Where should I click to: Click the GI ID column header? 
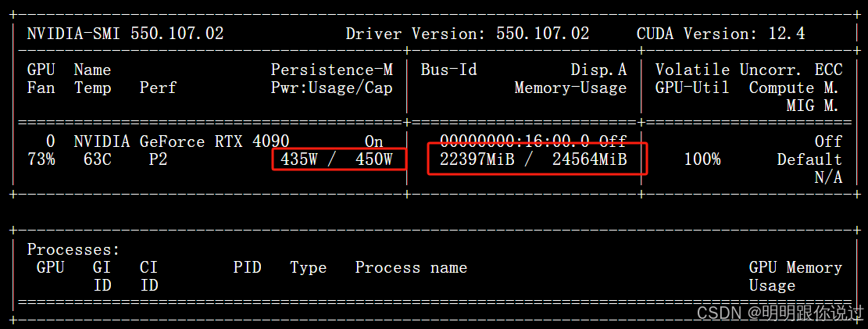[x=102, y=277]
